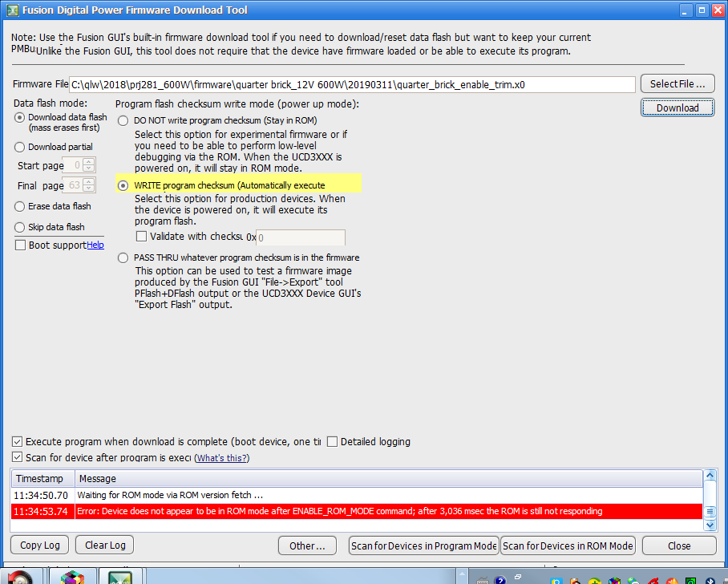Choose Erase data flash option
Image resolution: width=728 pixels, height=584 pixels.
pyautogui.click(x=19, y=206)
